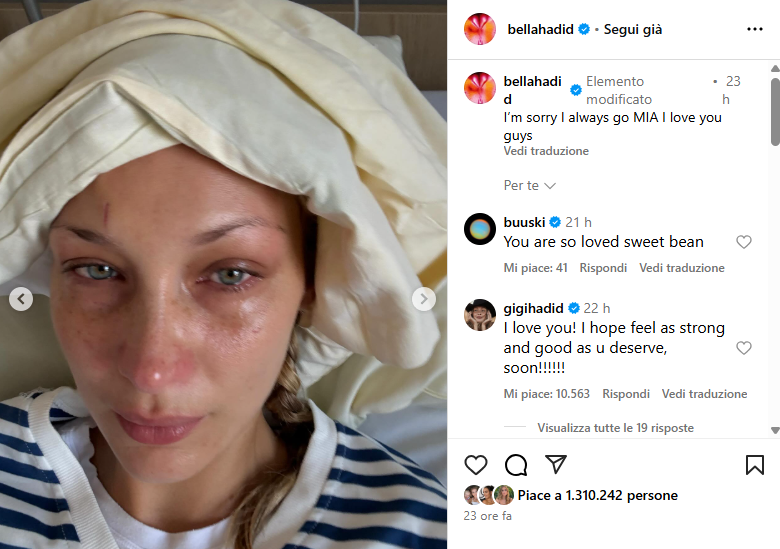Open buuski's avatar icon
Screen dimensions: 780x549
point(480,229)
